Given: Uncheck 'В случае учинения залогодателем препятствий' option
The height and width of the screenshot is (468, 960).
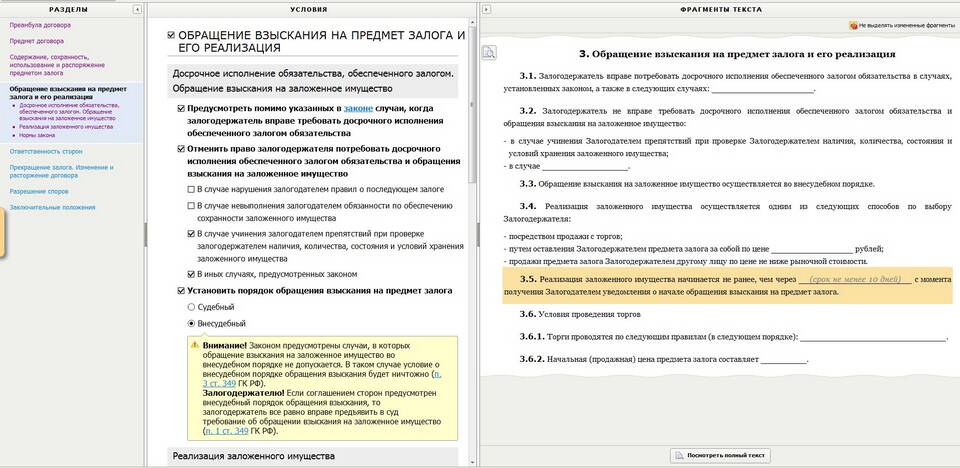Looking at the screenshot, I should point(191,233).
